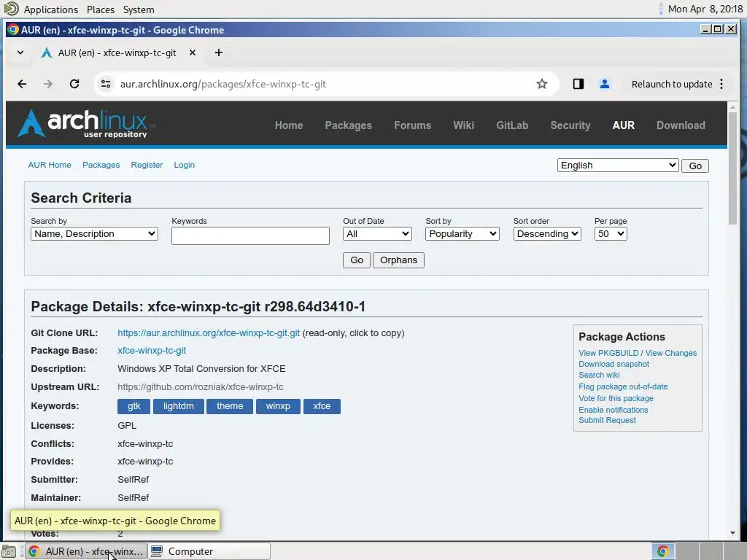Click Submit Request link

pos(607,421)
